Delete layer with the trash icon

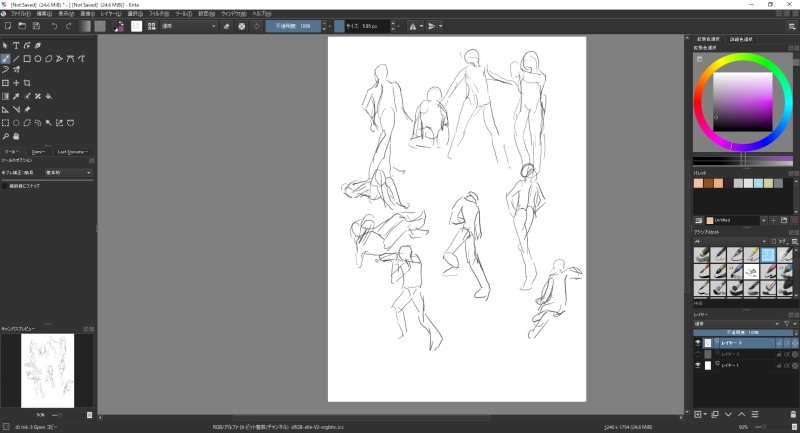(793, 413)
